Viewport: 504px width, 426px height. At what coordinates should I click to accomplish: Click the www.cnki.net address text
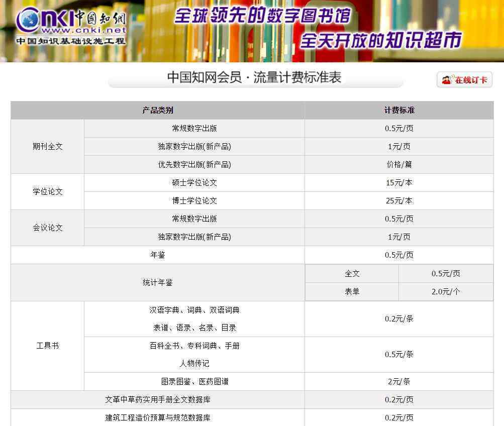(84, 30)
